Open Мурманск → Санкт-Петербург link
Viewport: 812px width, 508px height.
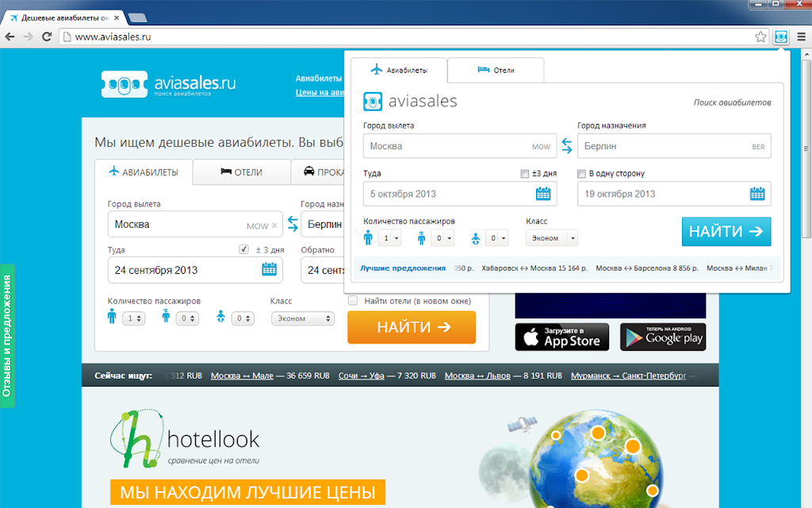(x=629, y=375)
